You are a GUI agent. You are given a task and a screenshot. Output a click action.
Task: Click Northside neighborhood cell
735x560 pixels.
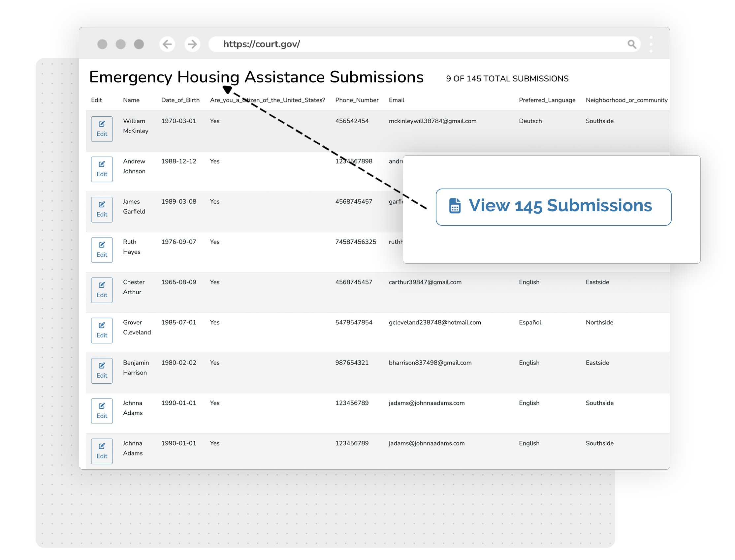[599, 322]
